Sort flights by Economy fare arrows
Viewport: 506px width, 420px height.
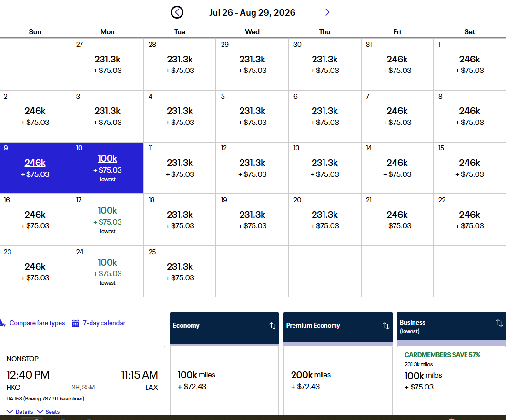[x=273, y=326]
